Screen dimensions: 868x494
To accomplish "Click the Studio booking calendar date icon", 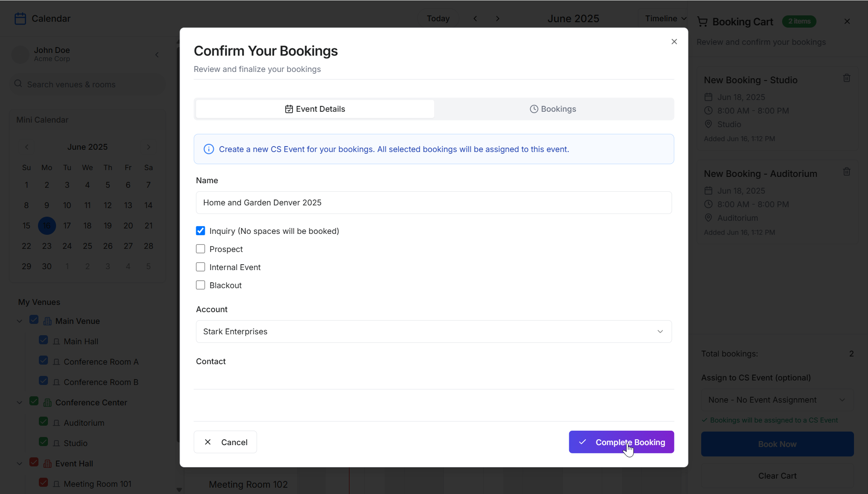I will [708, 97].
